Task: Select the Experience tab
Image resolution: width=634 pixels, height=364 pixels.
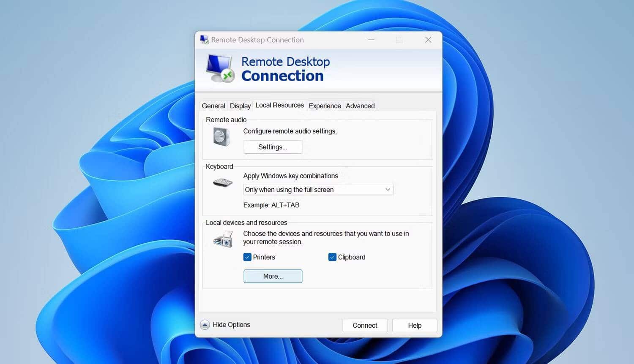Action: pyautogui.click(x=325, y=106)
